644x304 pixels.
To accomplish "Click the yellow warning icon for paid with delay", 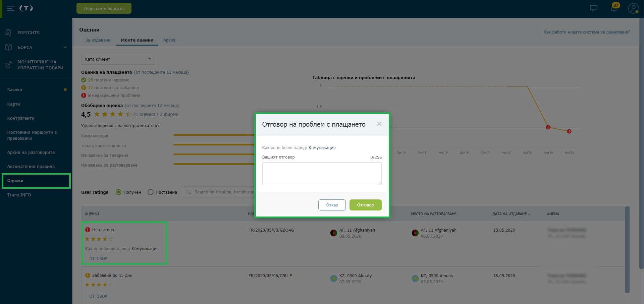I will click(84, 88).
